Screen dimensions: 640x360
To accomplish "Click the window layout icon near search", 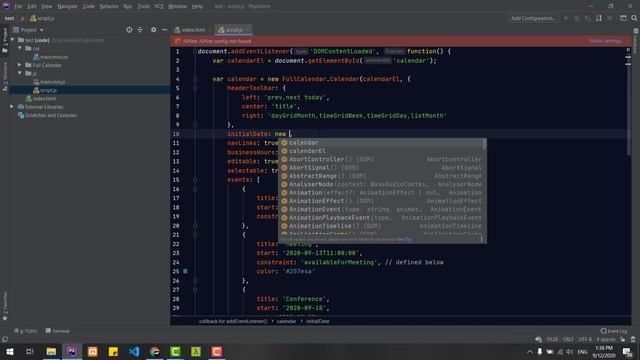I will pos(623,18).
